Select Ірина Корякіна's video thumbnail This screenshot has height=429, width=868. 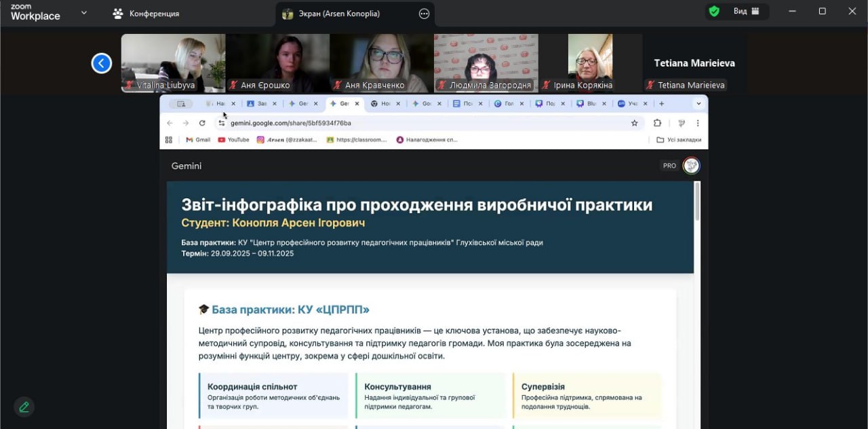[x=590, y=62]
